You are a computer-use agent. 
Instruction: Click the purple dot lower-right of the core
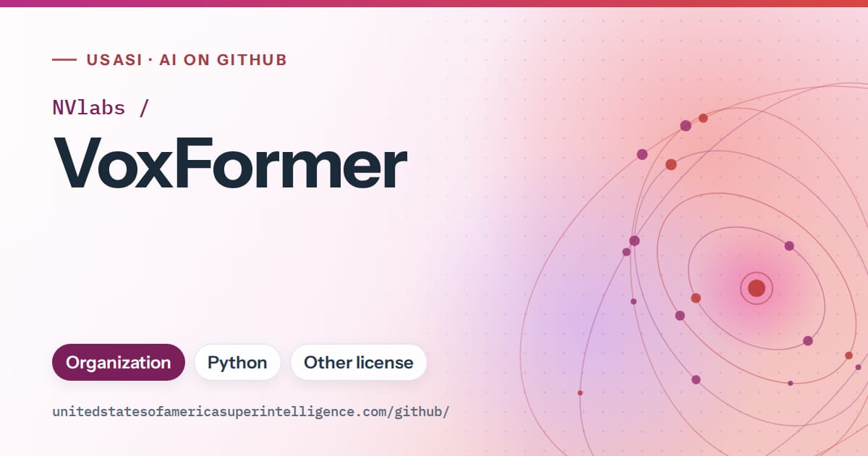pyautogui.click(x=808, y=341)
